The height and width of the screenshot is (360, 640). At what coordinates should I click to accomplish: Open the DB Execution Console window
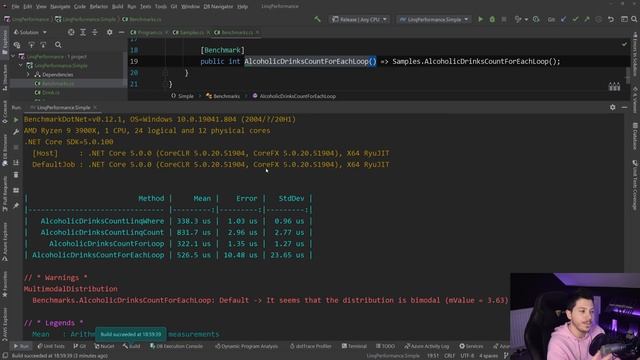tap(176, 346)
